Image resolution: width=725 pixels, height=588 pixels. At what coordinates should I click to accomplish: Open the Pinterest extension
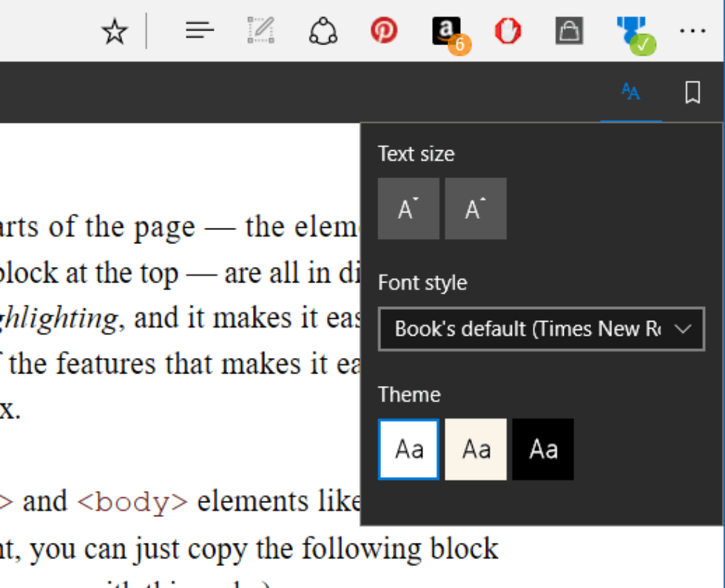tap(384, 31)
